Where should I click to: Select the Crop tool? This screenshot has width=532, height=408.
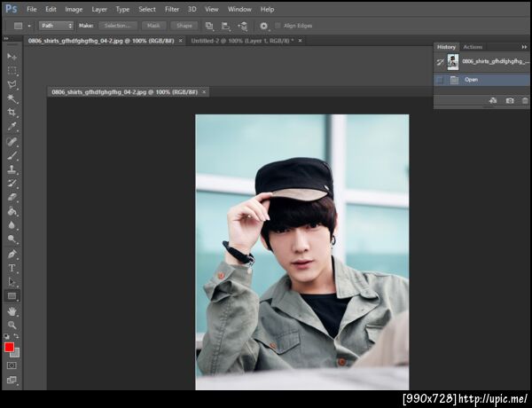(x=12, y=113)
